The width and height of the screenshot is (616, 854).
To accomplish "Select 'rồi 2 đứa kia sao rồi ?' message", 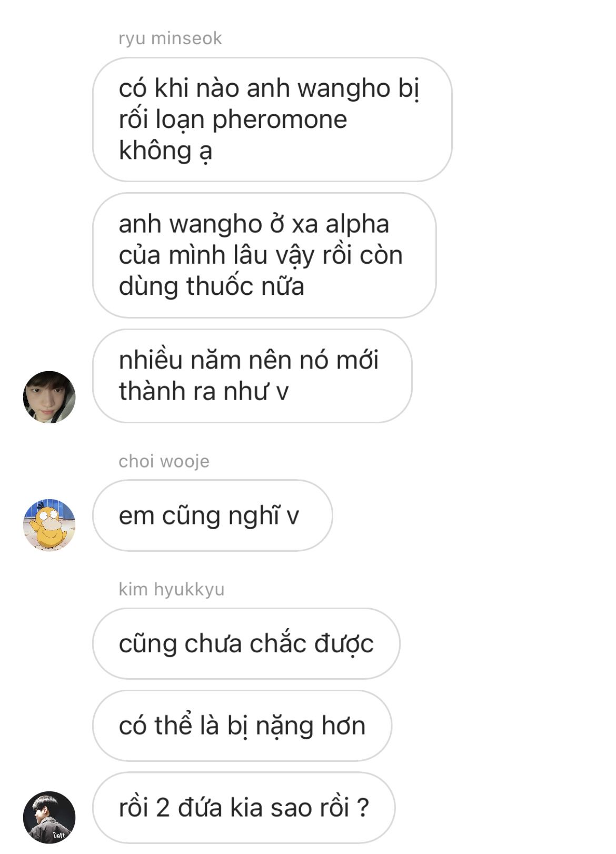I will click(244, 808).
